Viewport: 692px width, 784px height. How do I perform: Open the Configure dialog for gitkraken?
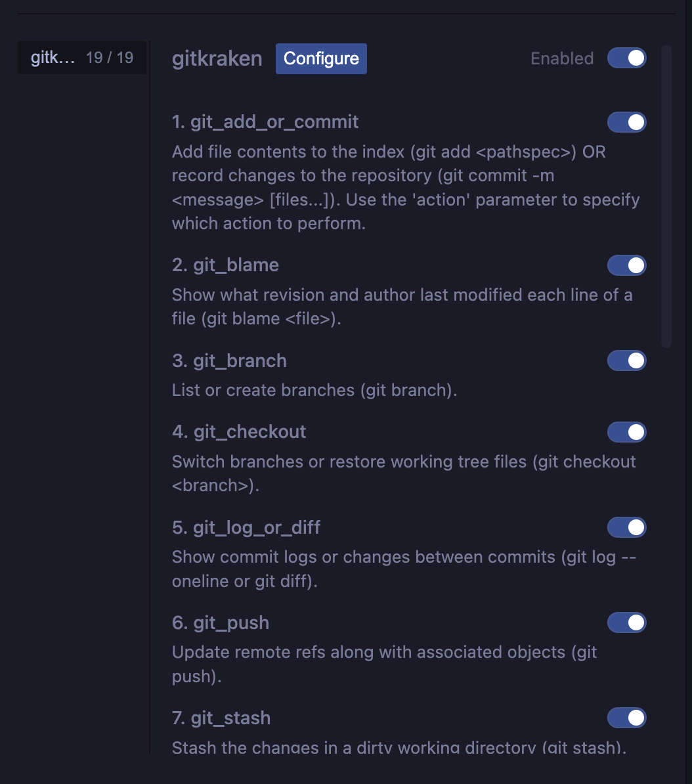click(x=321, y=58)
